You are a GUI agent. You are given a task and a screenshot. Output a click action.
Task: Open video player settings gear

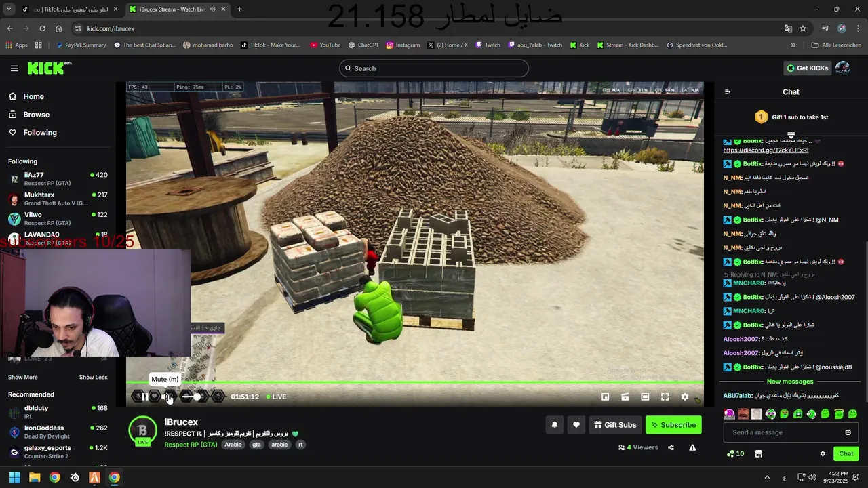click(x=684, y=397)
